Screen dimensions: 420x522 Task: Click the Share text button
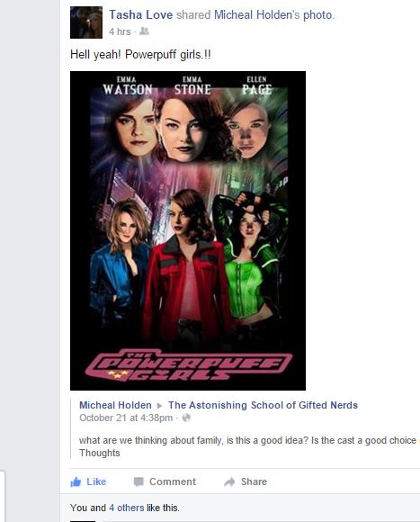pos(254,481)
